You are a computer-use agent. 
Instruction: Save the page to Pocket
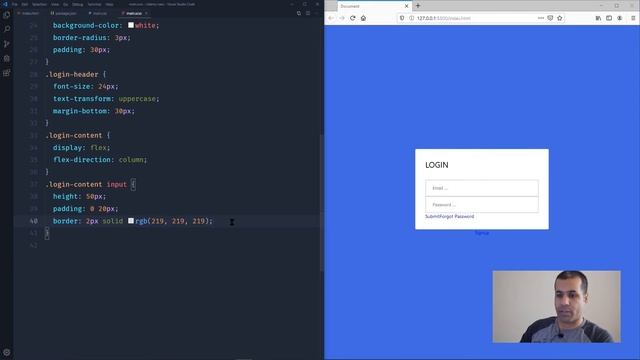click(x=550, y=18)
